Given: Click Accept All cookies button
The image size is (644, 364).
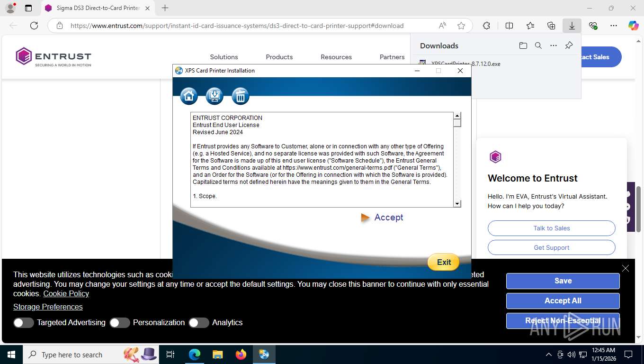Looking at the screenshot, I should pos(563,301).
